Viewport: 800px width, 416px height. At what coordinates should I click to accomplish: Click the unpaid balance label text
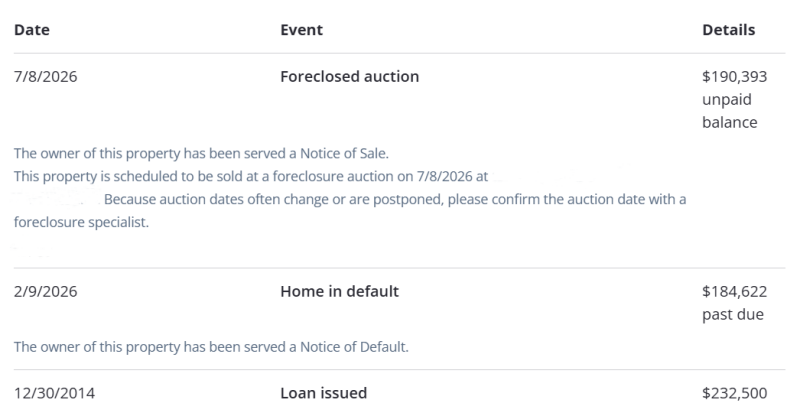[x=730, y=111]
